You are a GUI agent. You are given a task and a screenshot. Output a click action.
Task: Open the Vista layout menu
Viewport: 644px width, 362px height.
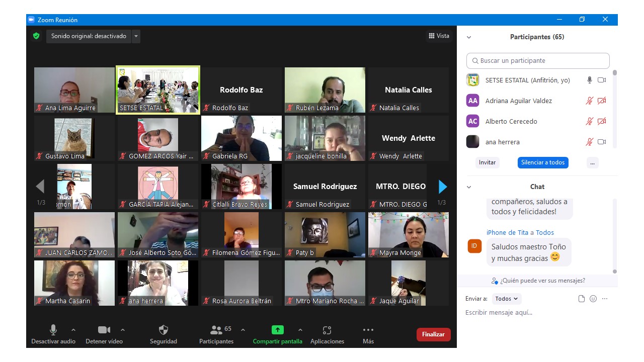(x=439, y=36)
